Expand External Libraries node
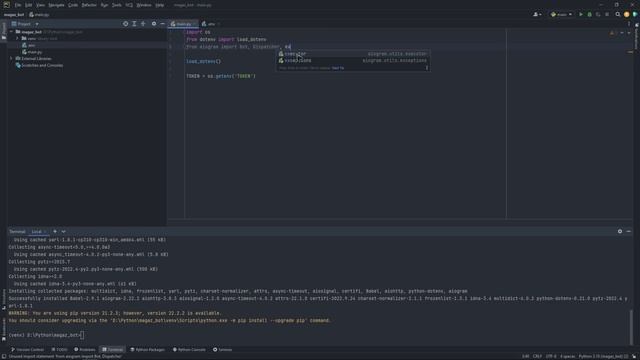 point(11,58)
